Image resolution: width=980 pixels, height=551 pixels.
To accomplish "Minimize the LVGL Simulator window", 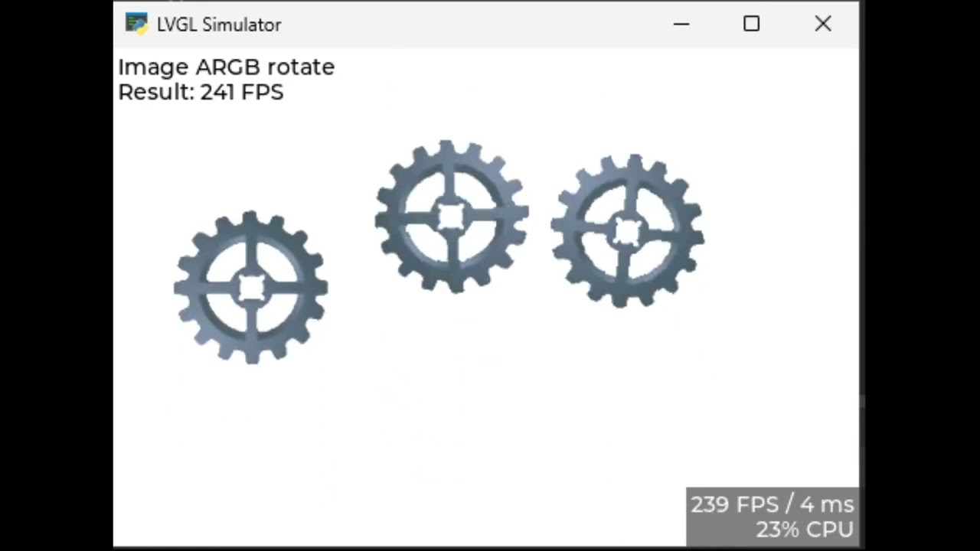I will 681,24.
